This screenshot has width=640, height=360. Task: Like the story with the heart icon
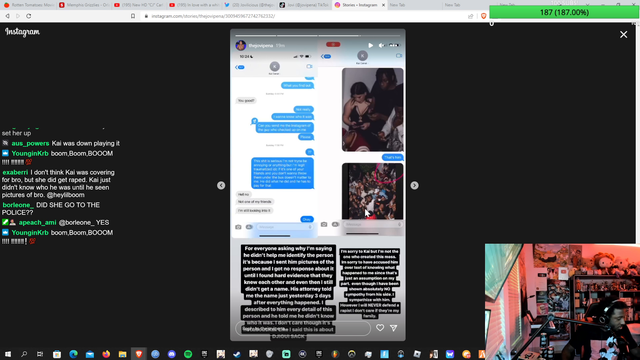coord(380,328)
